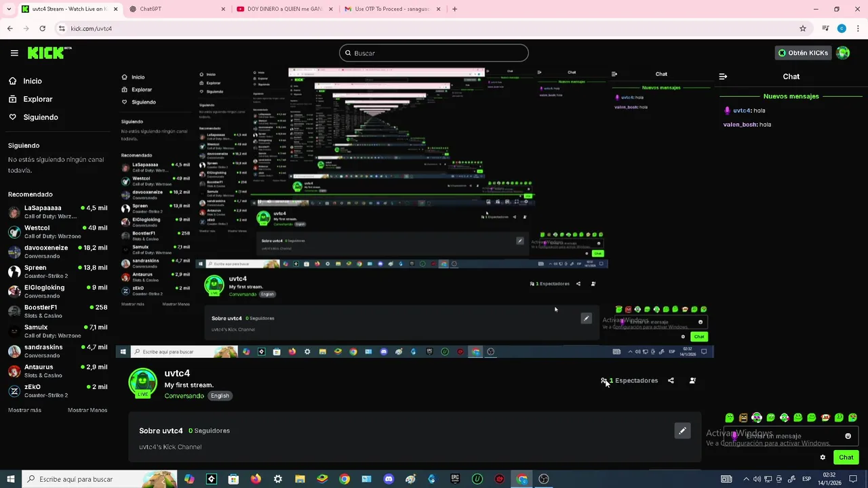Click the share stream icon
This screenshot has height=488, width=868.
tap(671, 381)
